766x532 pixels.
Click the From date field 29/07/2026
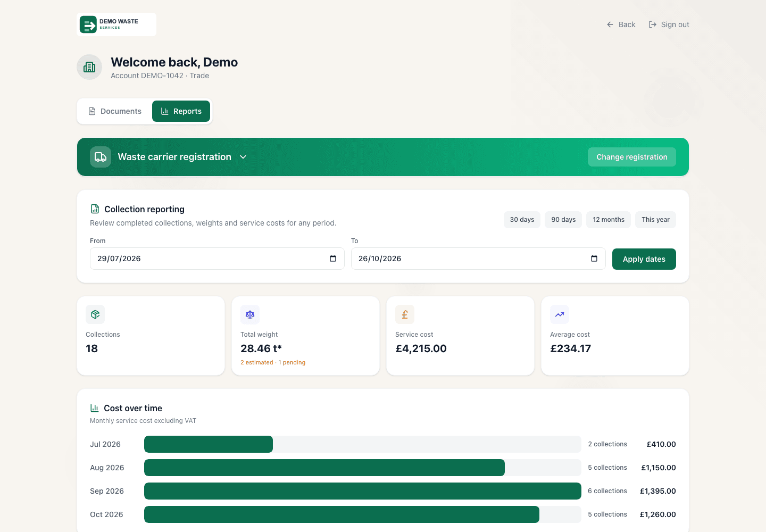[217, 259]
